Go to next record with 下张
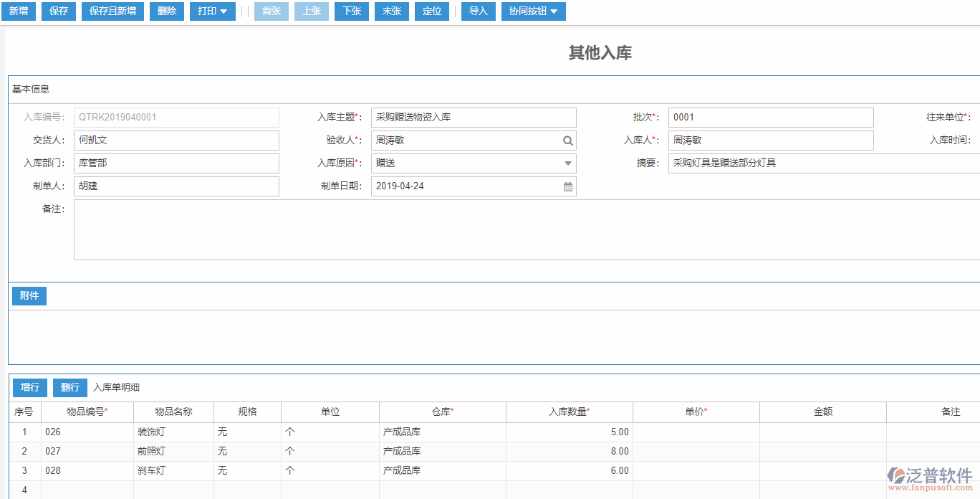 (x=352, y=11)
